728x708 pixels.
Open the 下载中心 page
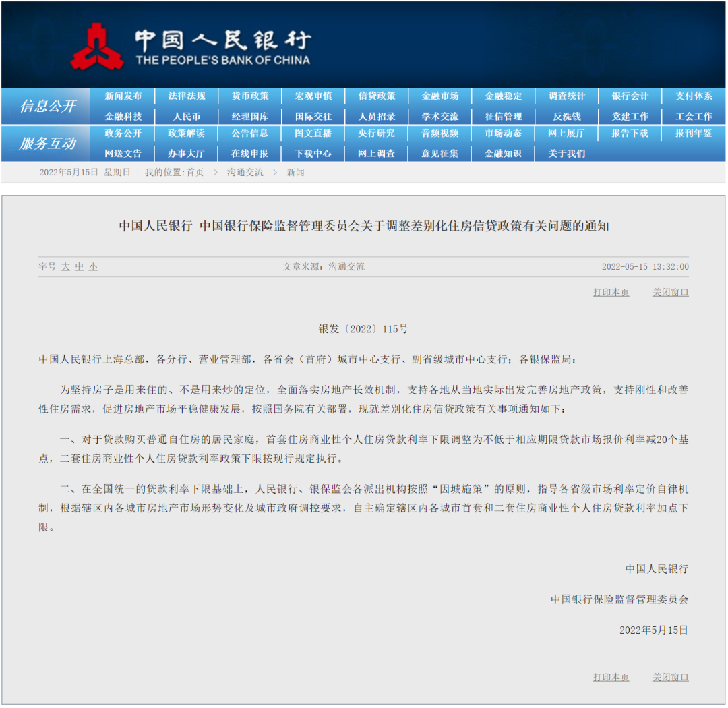313,154
